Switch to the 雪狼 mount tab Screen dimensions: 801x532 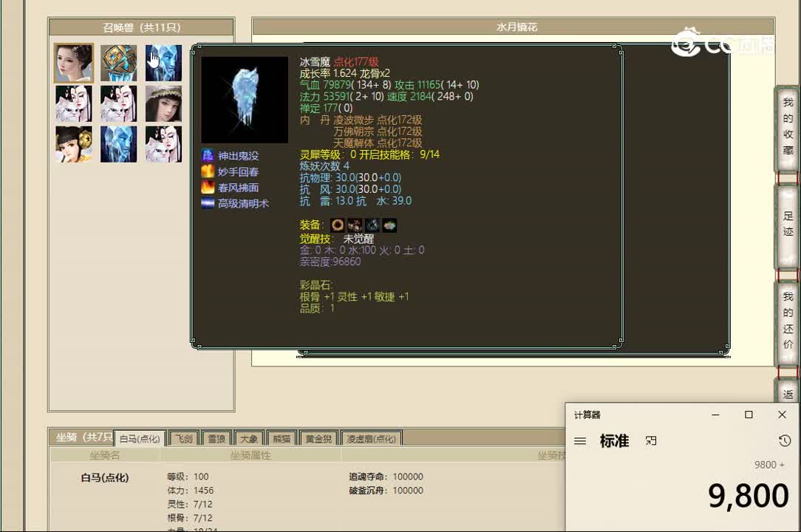pyautogui.click(x=217, y=438)
